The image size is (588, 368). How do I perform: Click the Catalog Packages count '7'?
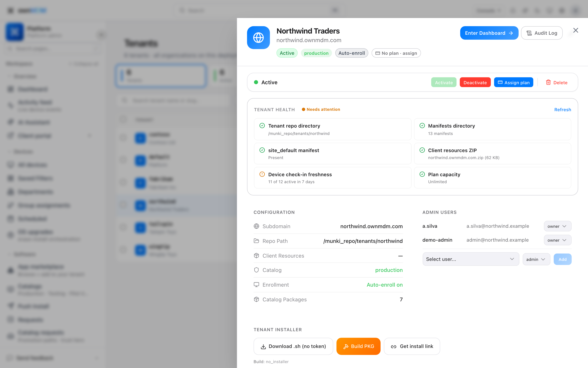pyautogui.click(x=401, y=299)
